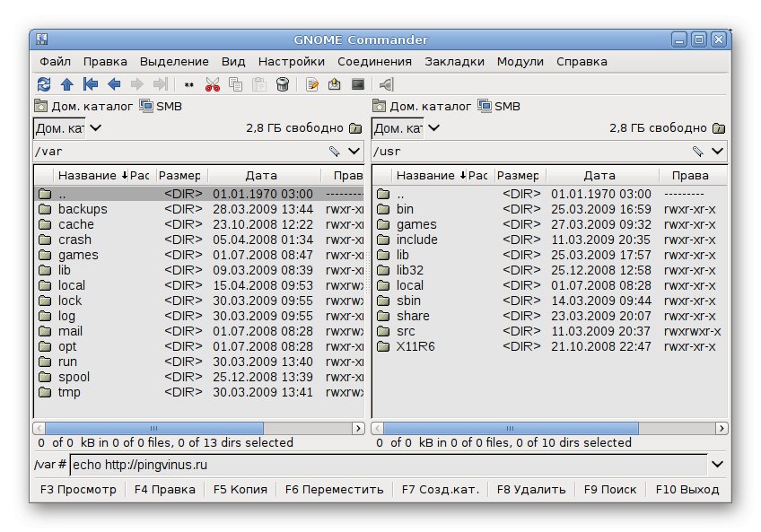Click F7 Созд.кат. button

441,489
